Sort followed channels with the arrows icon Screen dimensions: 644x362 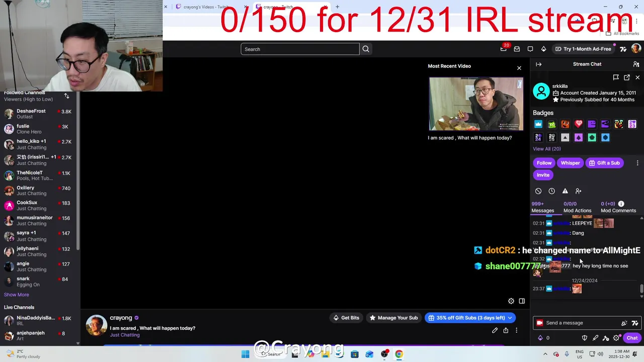(x=66, y=96)
